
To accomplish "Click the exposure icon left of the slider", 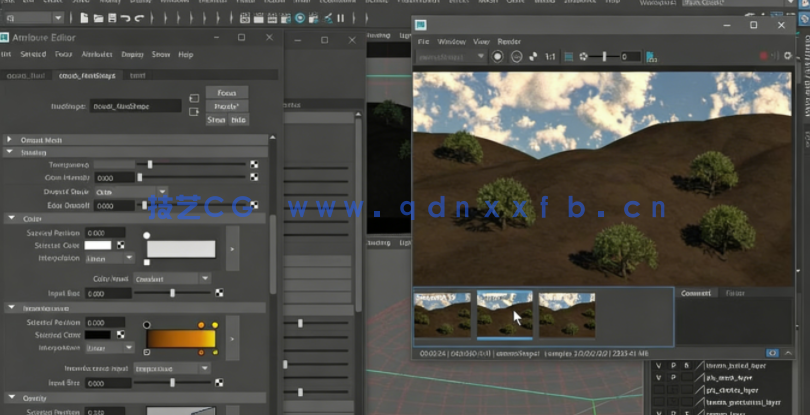I will [585, 57].
